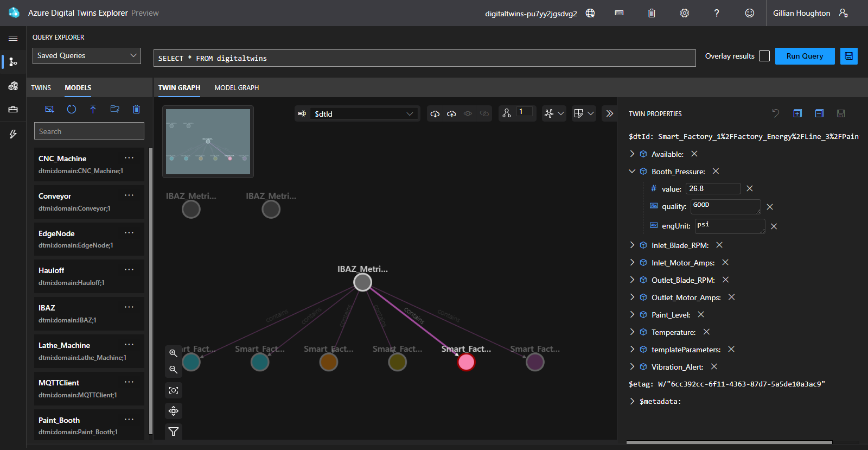
Task: Expand the Paint_Level property
Action: point(632,315)
